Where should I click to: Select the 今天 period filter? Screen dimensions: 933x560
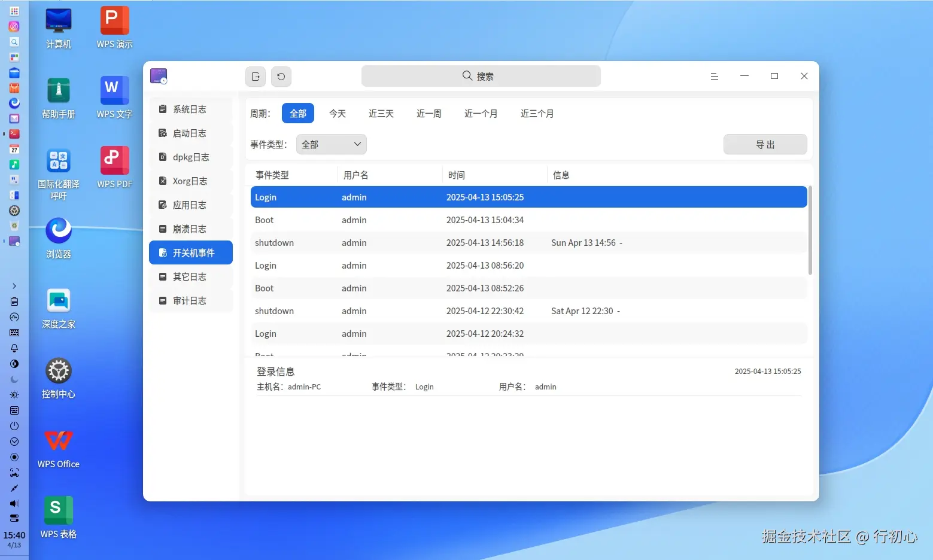(338, 113)
